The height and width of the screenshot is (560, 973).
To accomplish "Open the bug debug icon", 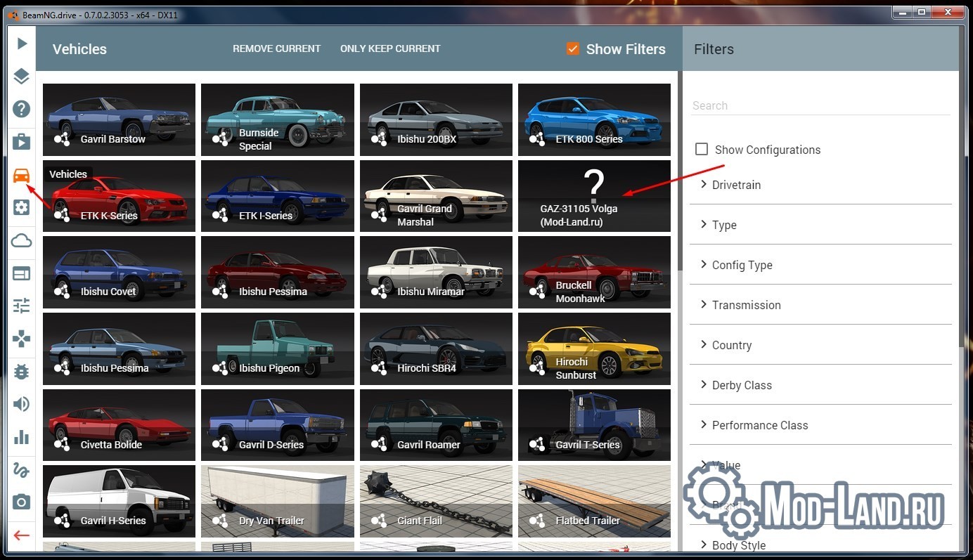I will click(22, 372).
